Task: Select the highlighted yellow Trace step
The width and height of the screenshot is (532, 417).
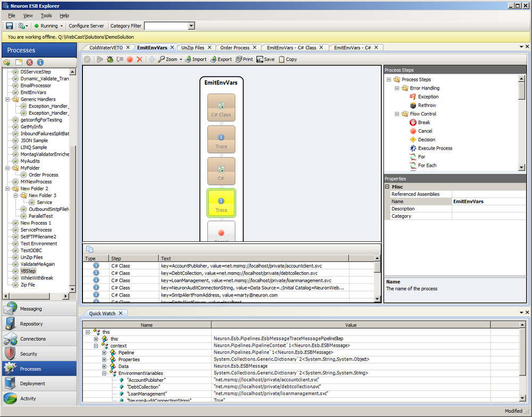Action: coord(221,203)
